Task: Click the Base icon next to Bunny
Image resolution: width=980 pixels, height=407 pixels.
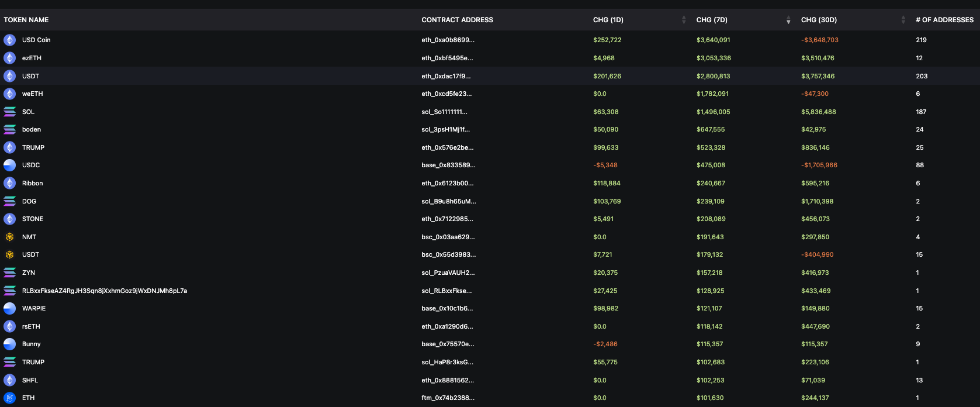Action: [9, 344]
